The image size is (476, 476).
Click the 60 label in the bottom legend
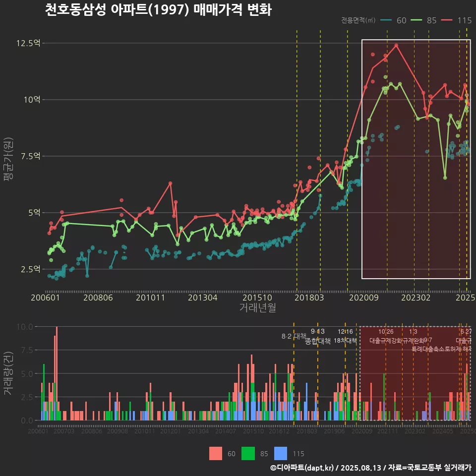[232, 454]
